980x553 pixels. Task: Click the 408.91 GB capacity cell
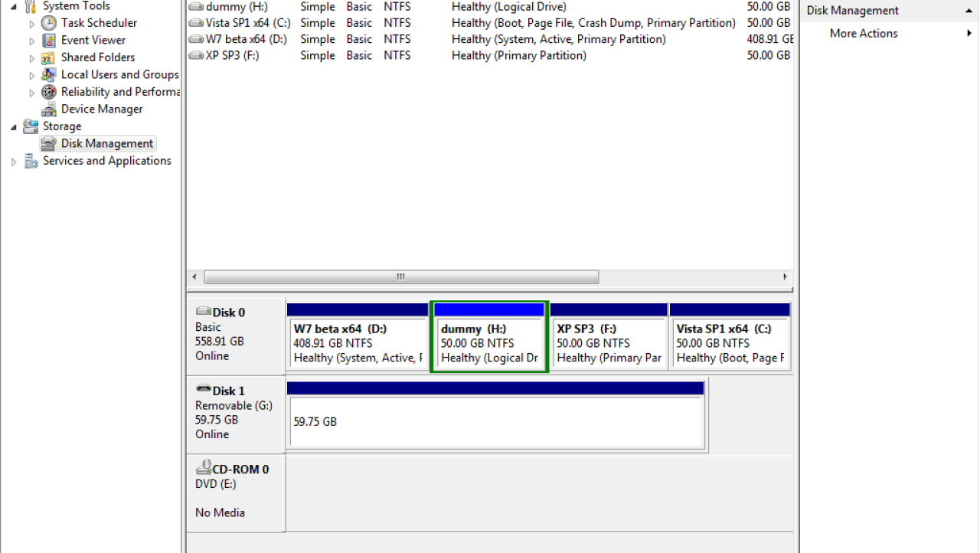[769, 39]
